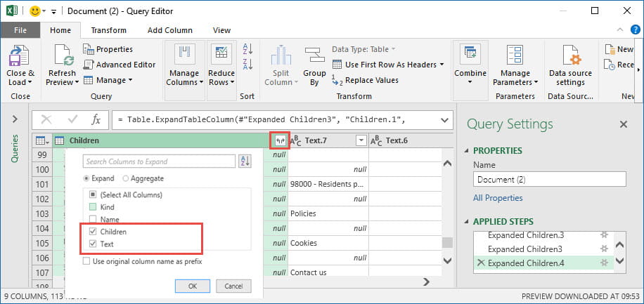Click the expand icon on Children column header
Screen dimensions: 644x304
(x=280, y=140)
